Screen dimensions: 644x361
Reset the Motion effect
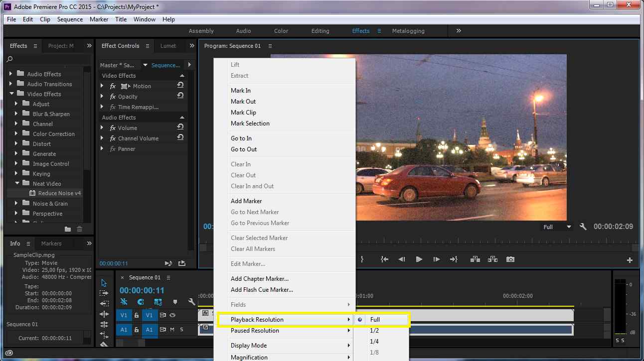180,86
